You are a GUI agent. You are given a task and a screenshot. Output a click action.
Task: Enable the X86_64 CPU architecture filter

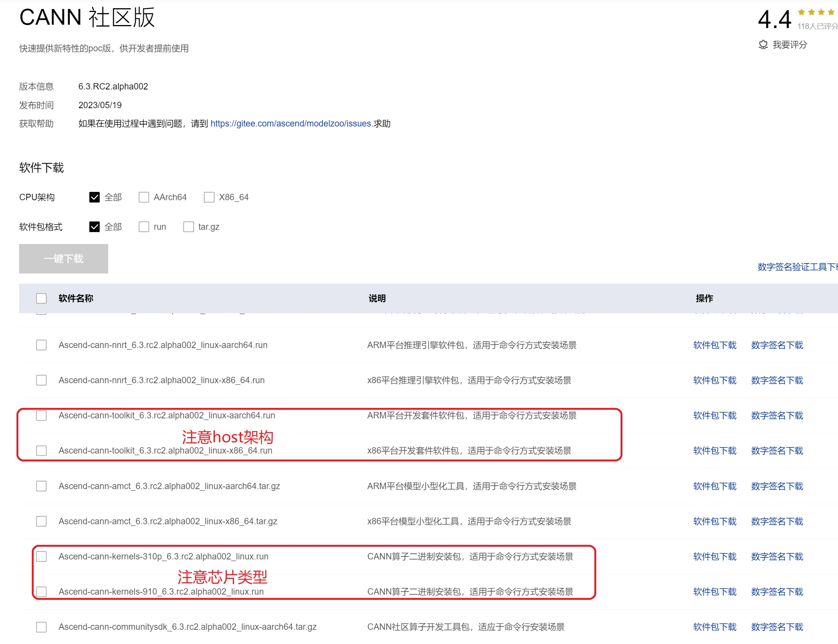pos(209,197)
